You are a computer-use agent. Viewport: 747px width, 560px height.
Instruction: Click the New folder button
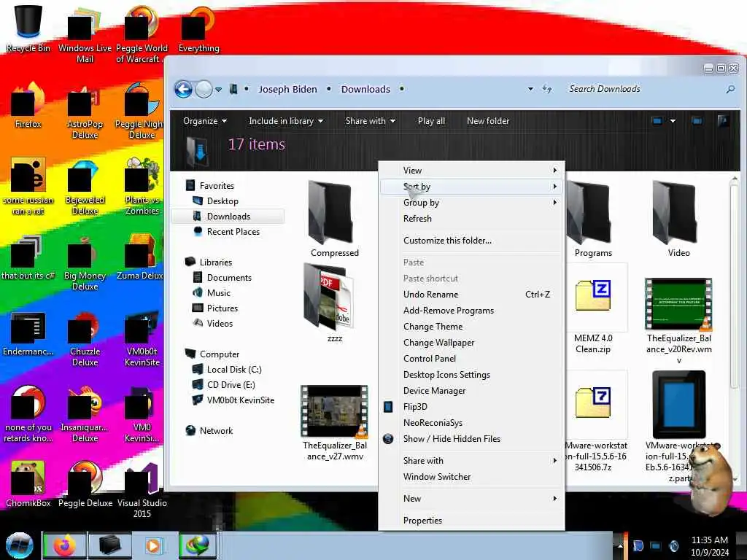point(488,121)
